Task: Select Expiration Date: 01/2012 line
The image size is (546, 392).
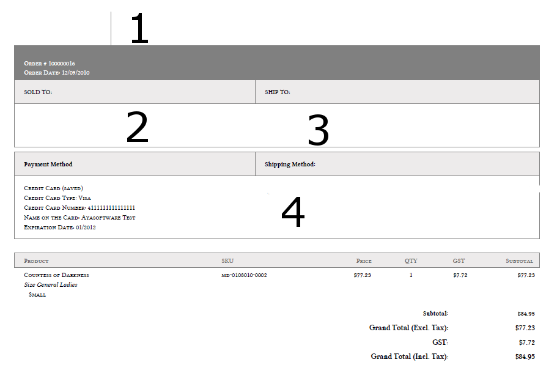Action: click(x=60, y=227)
